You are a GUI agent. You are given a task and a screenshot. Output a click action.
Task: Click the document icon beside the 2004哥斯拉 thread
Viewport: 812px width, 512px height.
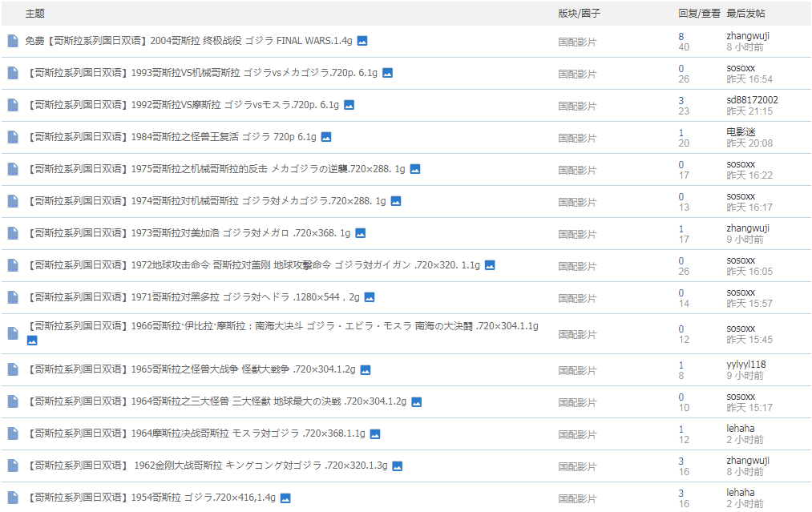[x=11, y=40]
